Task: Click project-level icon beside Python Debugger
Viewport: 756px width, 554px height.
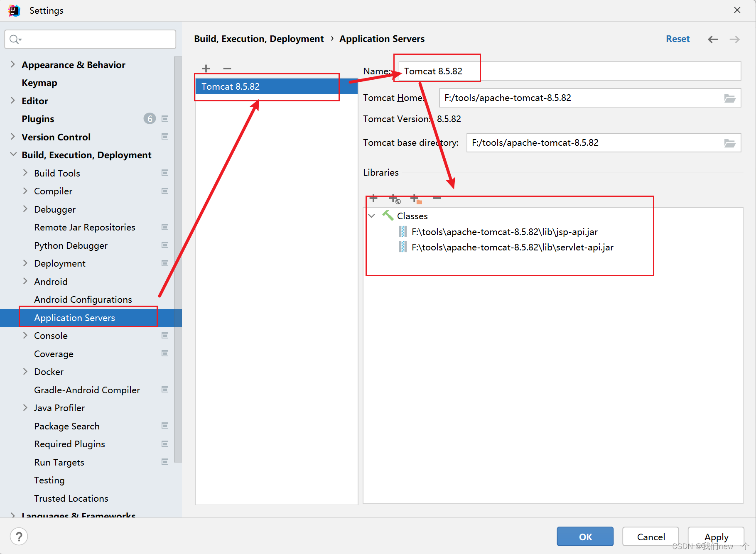Action: coord(165,245)
